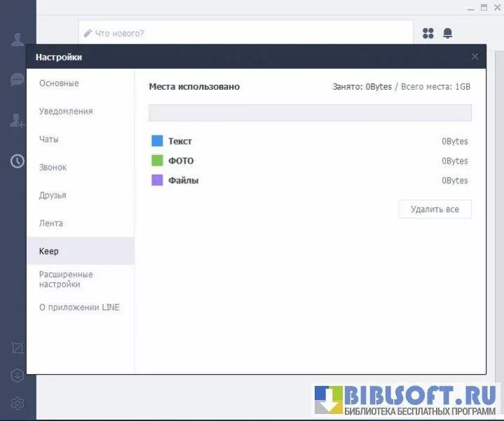Switch to the Чаты settings tab
The image size is (504, 421).
49,140
